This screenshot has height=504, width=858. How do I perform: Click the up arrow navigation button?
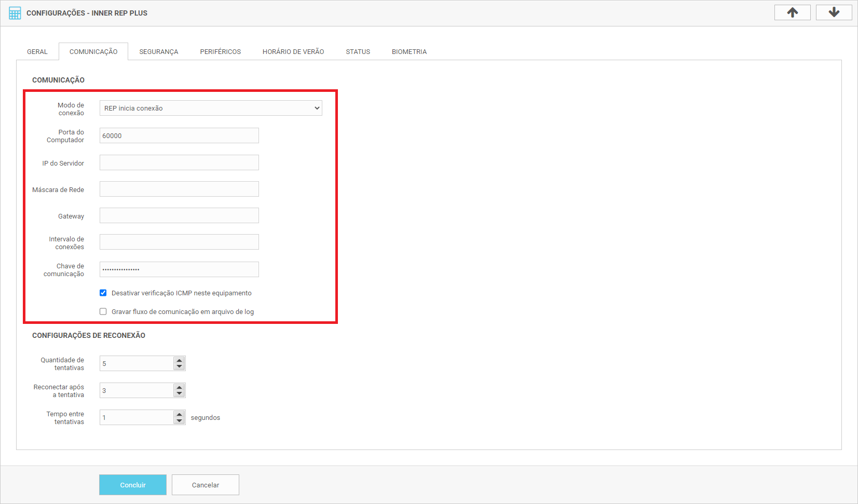[792, 12]
